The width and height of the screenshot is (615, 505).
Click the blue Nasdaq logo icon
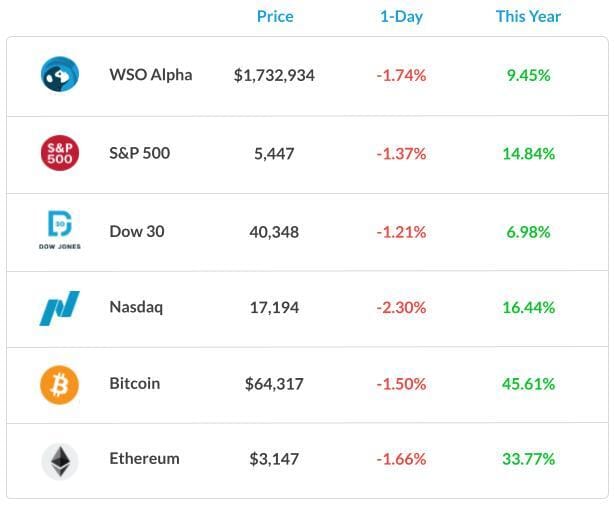coord(60,308)
